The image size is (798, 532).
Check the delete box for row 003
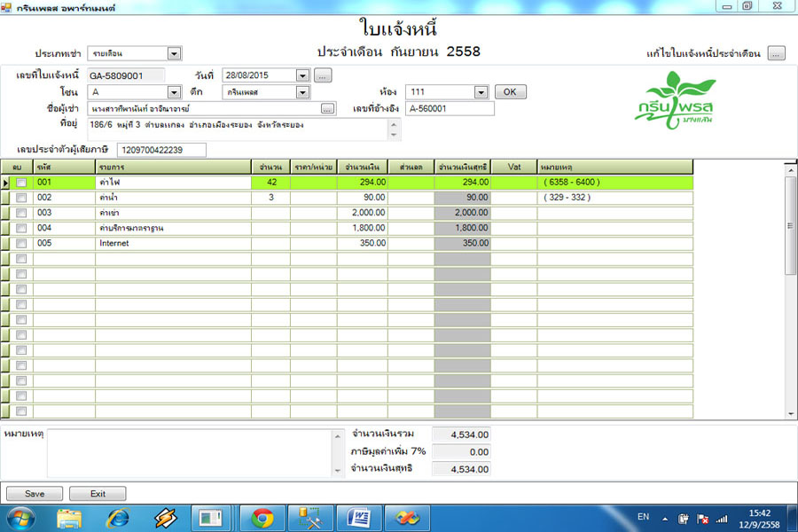(x=21, y=213)
